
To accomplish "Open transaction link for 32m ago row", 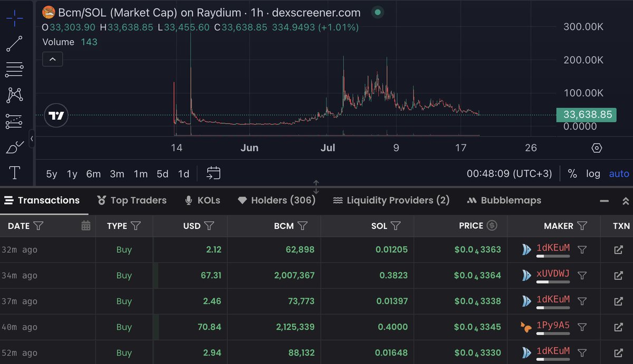I will click(x=618, y=250).
